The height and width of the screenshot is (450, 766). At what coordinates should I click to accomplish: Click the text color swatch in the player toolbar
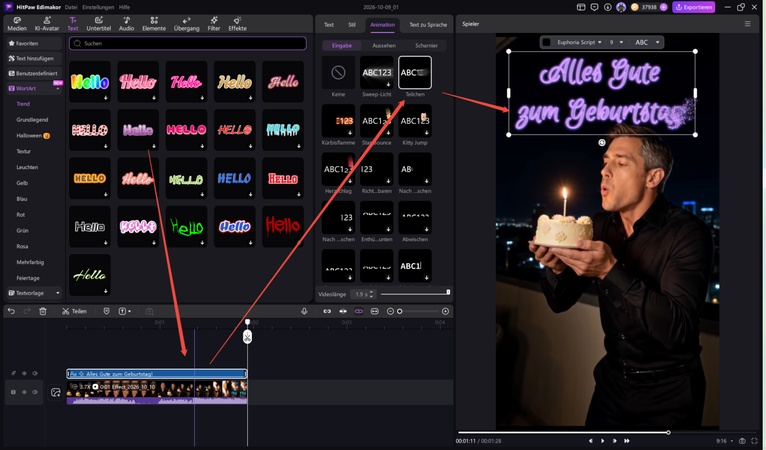[547, 43]
